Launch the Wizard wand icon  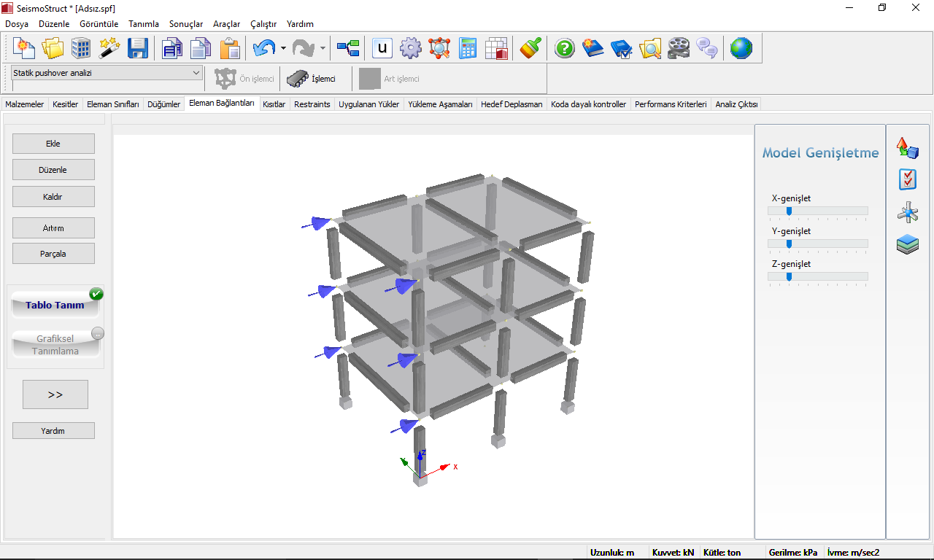click(109, 49)
